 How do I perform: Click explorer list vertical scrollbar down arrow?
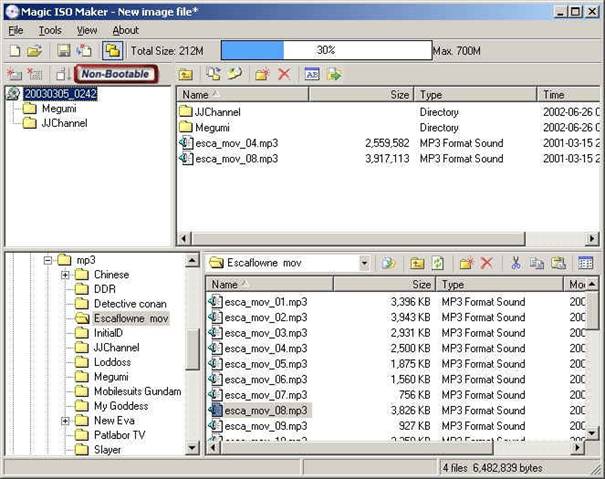click(x=592, y=433)
